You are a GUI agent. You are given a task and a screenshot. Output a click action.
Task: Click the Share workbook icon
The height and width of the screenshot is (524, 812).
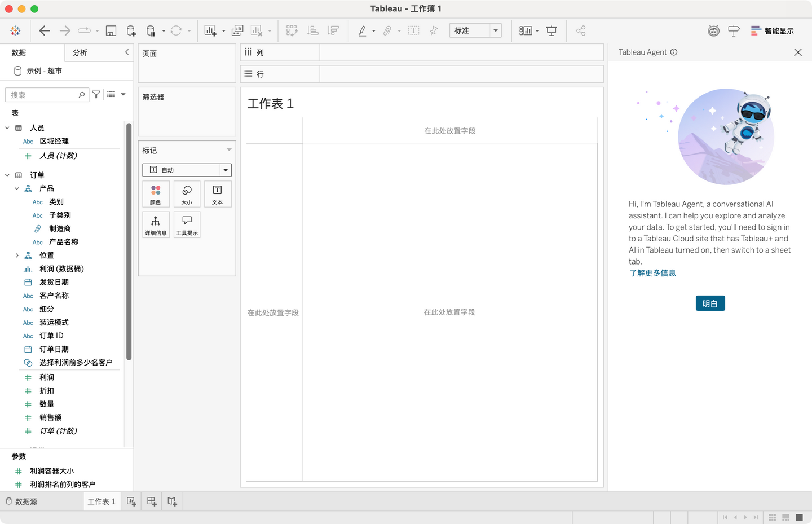click(581, 30)
